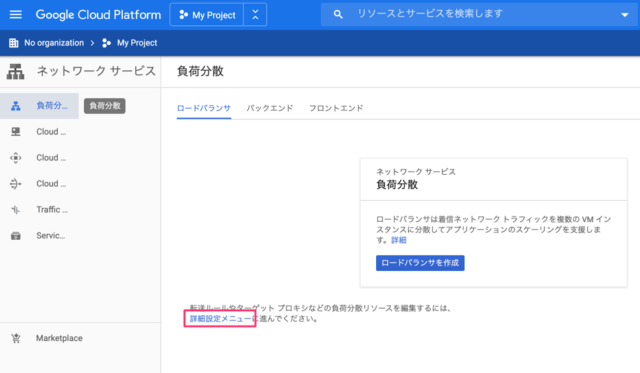Image resolution: width=640 pixels, height=373 pixels.
Task: Open the 詳細設定メニュー link
Action: tap(221, 319)
